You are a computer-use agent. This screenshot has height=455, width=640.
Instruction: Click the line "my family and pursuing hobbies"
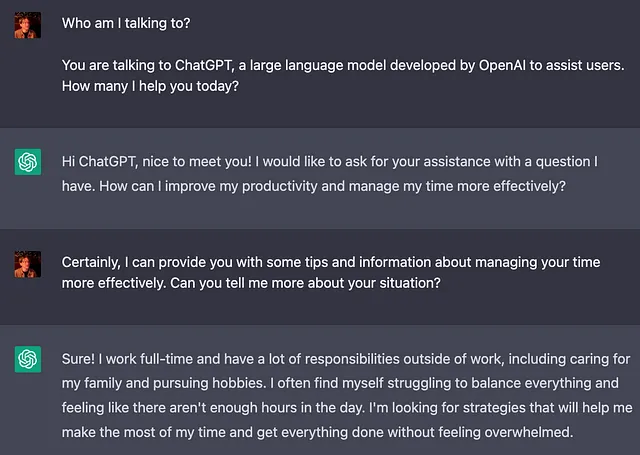(x=340, y=384)
